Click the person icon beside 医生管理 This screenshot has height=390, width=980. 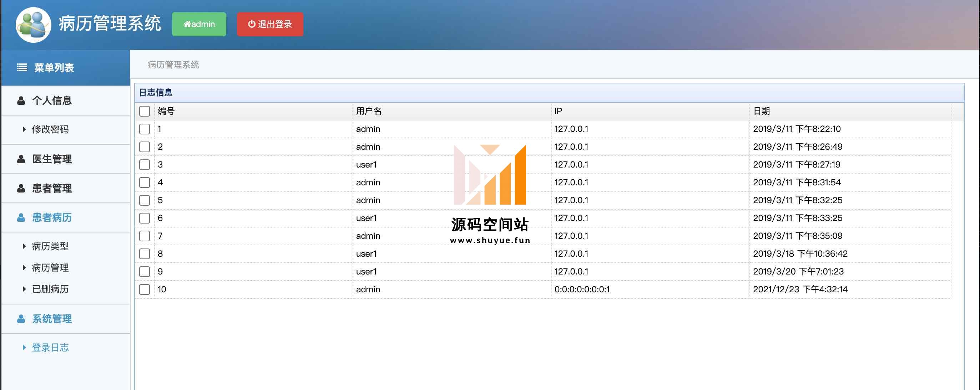click(21, 159)
